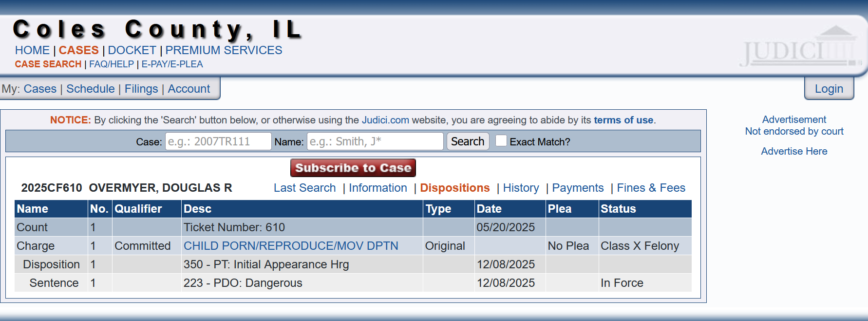Click the Advertise Here link
Viewport: 868px width, 321px height.
[794, 151]
